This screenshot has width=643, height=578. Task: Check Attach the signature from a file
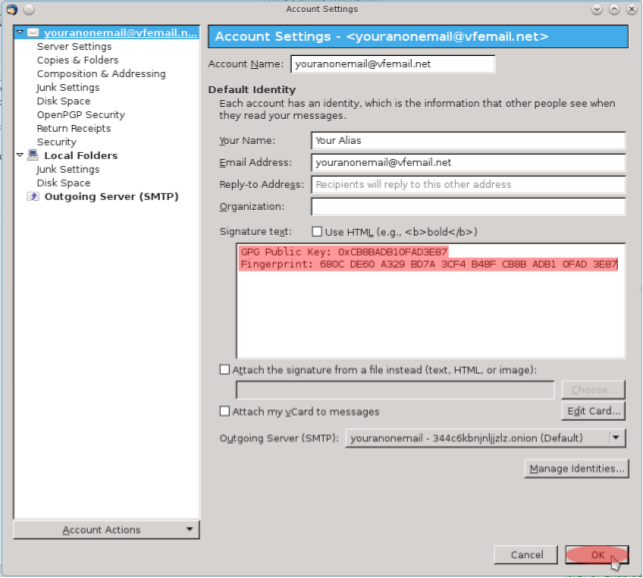(x=225, y=370)
